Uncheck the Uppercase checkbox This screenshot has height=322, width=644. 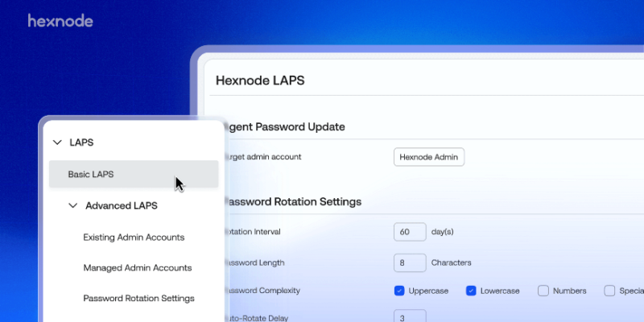coord(399,291)
